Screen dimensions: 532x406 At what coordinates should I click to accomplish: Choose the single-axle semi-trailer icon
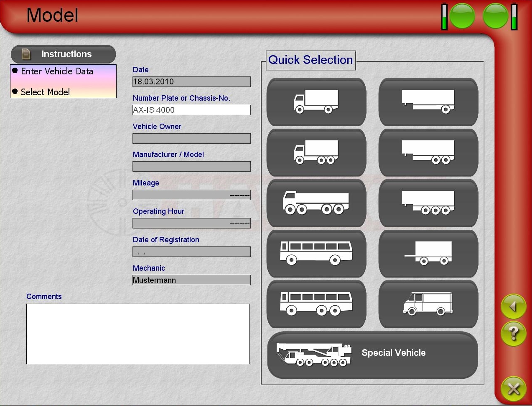coord(428,101)
